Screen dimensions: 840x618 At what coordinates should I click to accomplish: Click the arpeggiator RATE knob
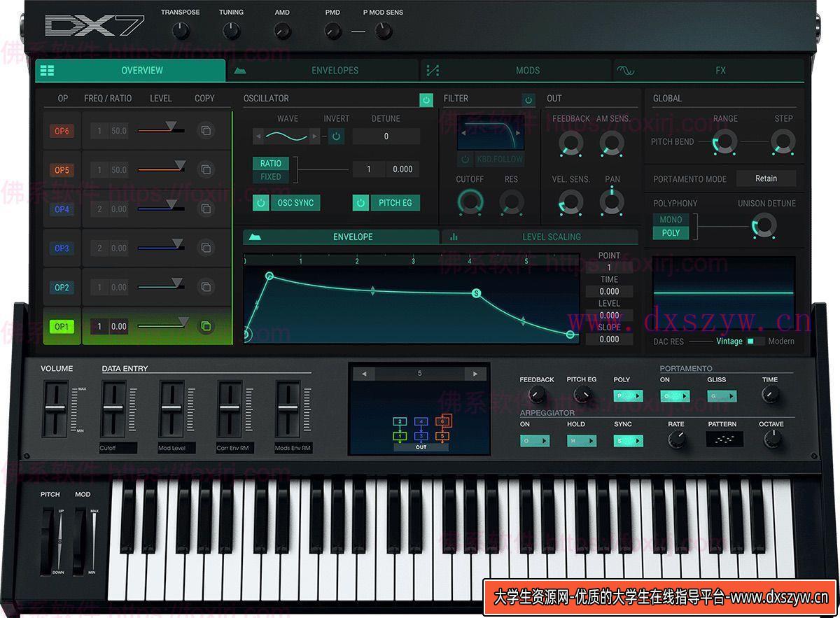(676, 440)
